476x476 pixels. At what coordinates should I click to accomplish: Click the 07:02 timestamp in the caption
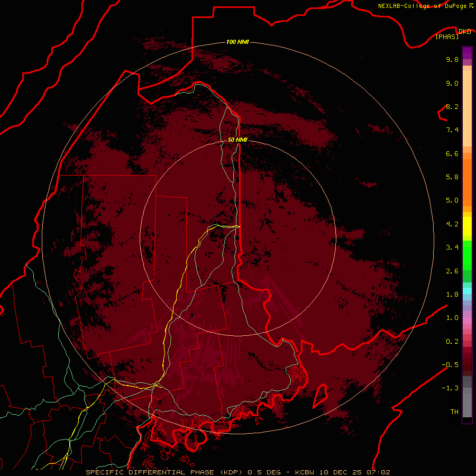click(379, 472)
